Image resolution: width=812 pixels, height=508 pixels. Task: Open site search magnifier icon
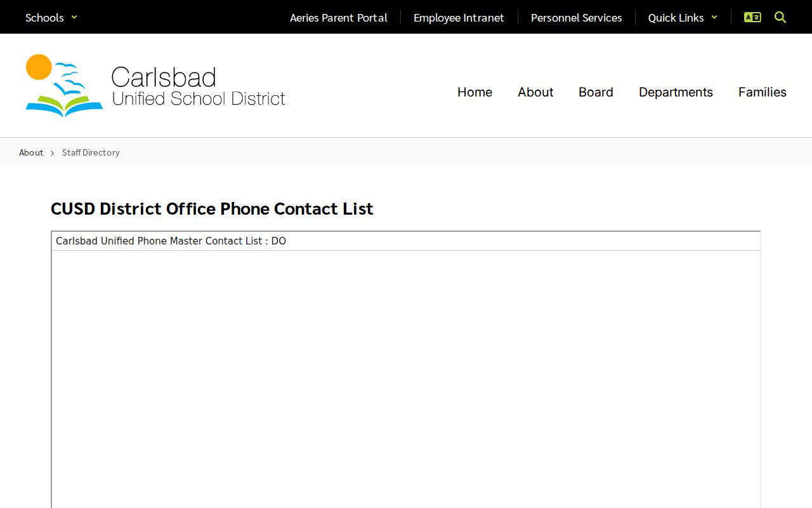(x=780, y=17)
